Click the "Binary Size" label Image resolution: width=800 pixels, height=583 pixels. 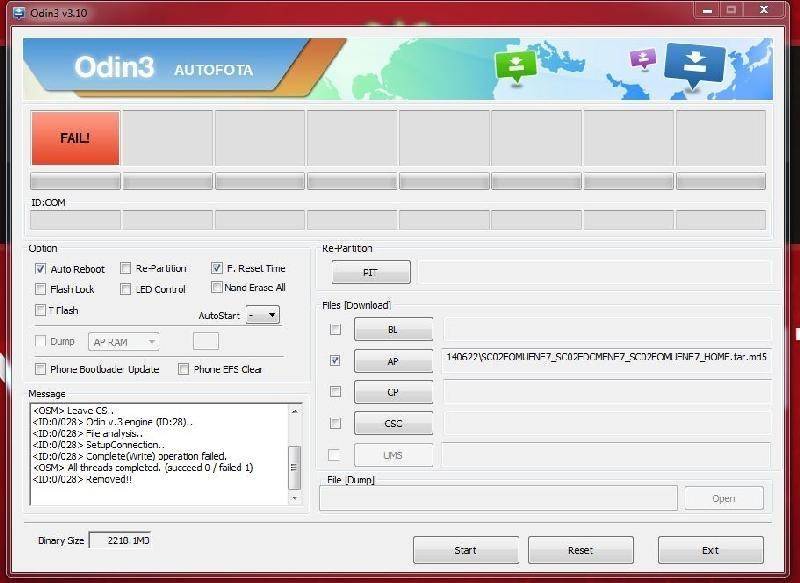[61, 540]
